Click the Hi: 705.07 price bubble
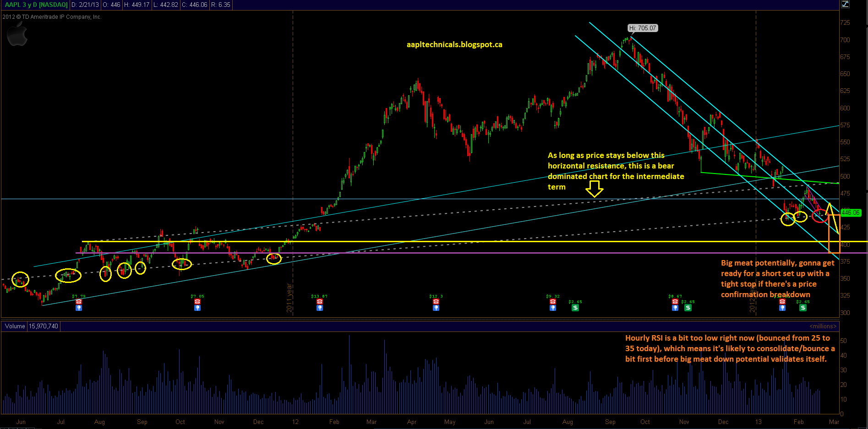Image resolution: width=868 pixels, height=429 pixels. [x=643, y=28]
